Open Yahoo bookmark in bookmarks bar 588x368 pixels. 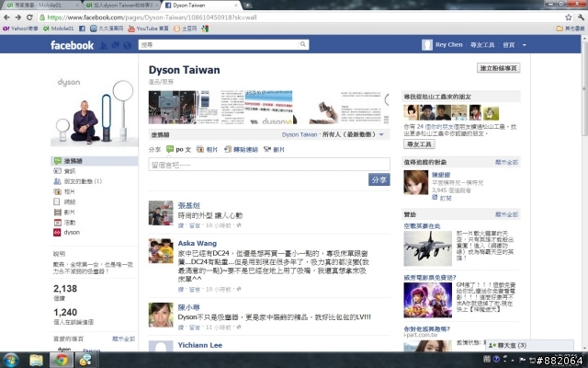pyautogui.click(x=20, y=29)
